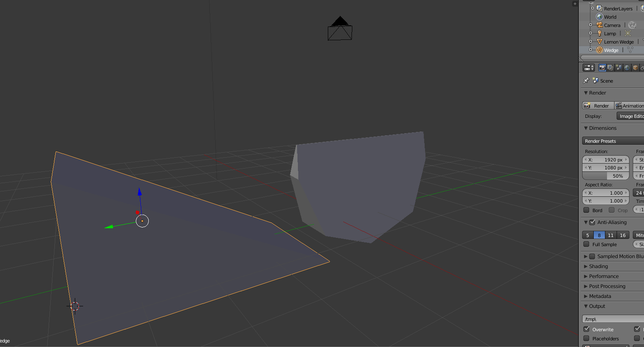Screen dimensions: 644x347
Task: Click the resolution percentage 50% slider
Action: tap(606, 176)
